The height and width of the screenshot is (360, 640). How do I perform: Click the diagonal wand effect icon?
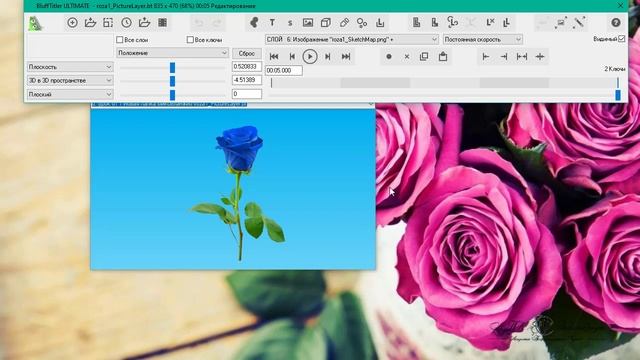[579, 22]
